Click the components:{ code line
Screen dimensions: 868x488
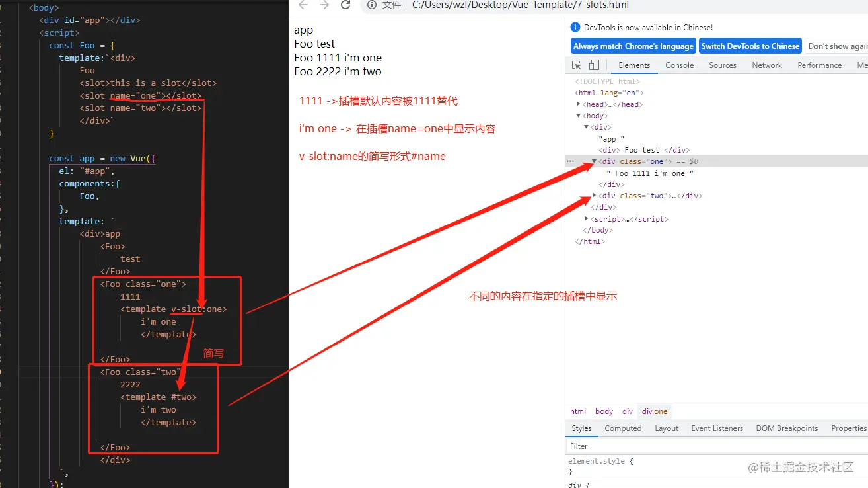point(90,184)
